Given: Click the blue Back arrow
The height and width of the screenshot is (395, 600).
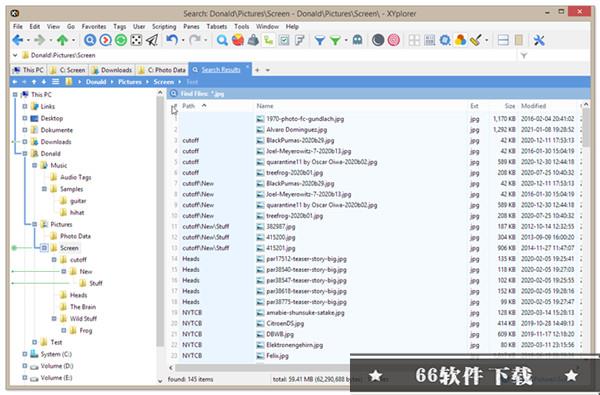Looking at the screenshot, I should (18, 40).
